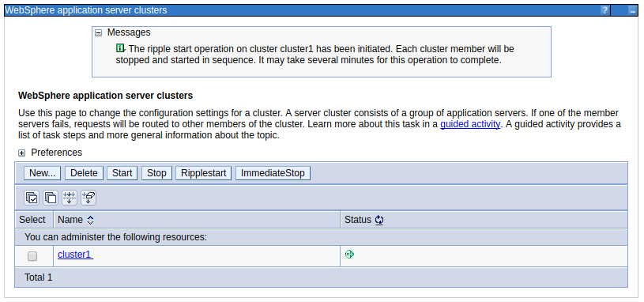The width and height of the screenshot is (644, 302).
Task: Expand the Preferences section
Action: coord(22,153)
